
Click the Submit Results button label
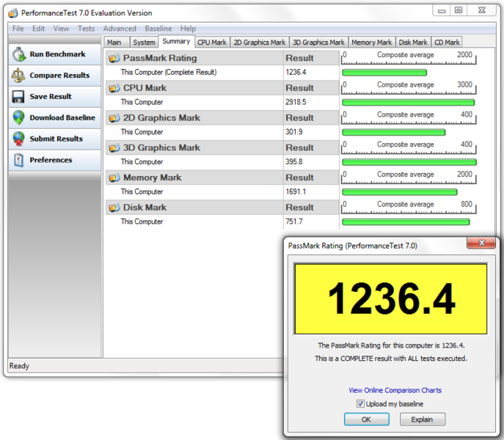(x=56, y=139)
